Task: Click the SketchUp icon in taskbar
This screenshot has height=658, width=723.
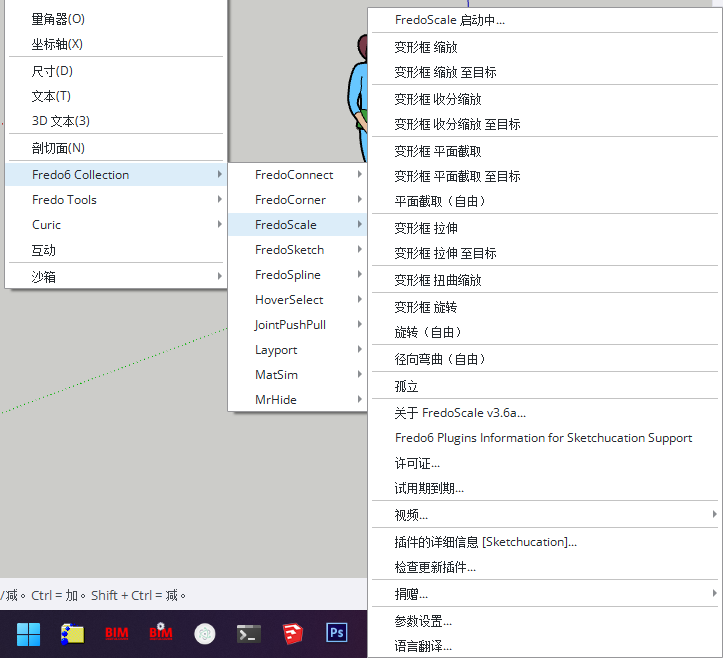Action: pyautogui.click(x=292, y=633)
